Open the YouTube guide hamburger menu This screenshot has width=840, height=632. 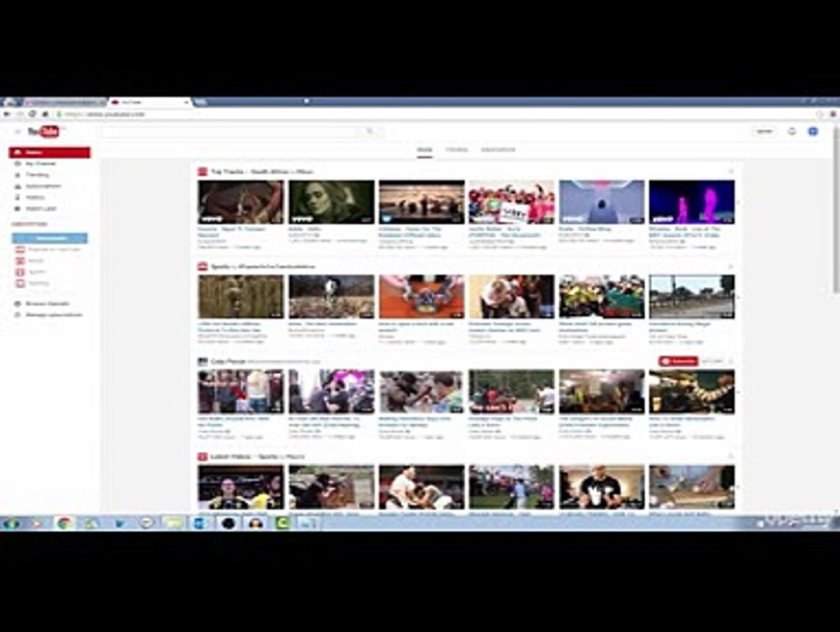(x=18, y=131)
